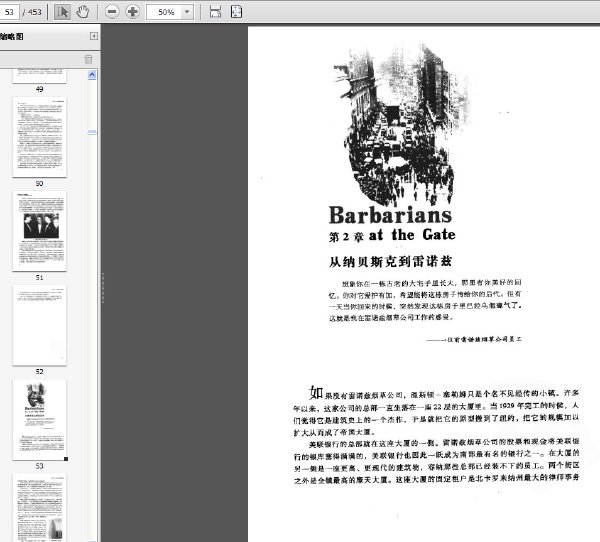
Task: Click the thumbnail scrollbar up arrow
Action: coord(92,75)
